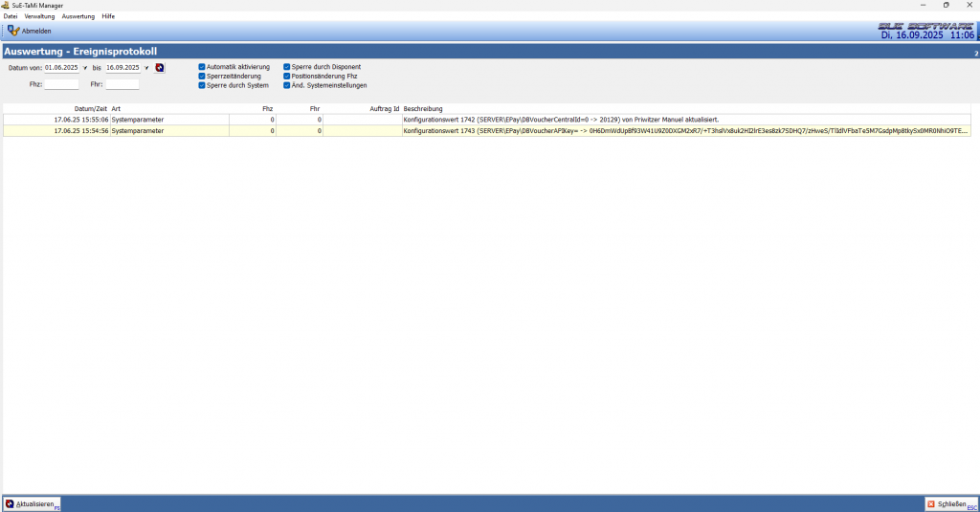980x512 pixels.
Task: Toggle Änd. Systemeinstellungen checkbox
Action: [x=286, y=85]
